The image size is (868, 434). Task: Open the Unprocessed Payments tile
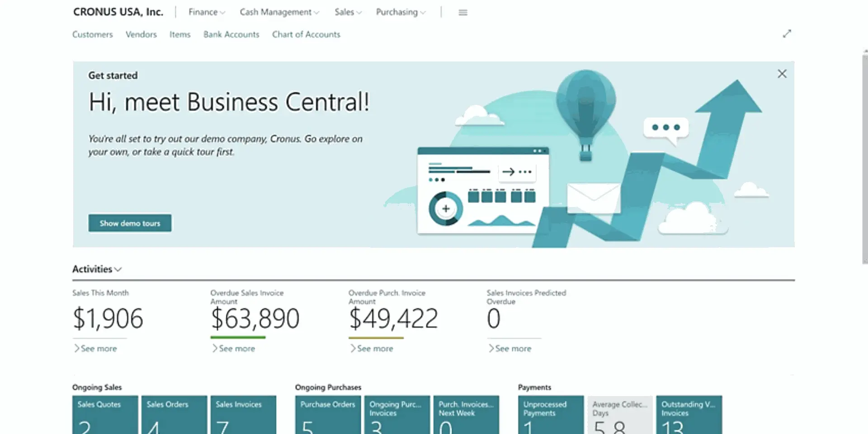[551, 415]
